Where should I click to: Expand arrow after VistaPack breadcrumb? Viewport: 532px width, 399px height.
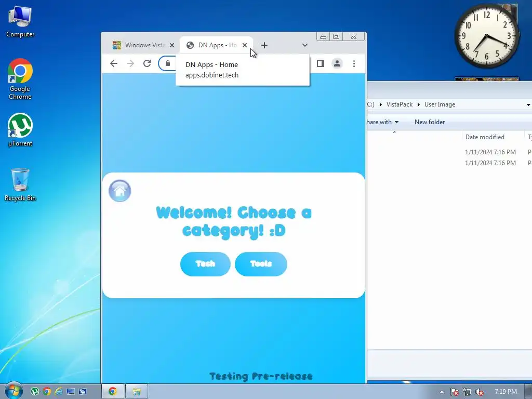tap(419, 104)
